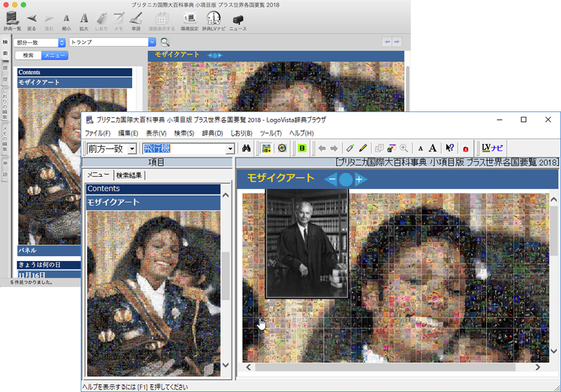
Task: Open 単語 word tool in Mac toolbar
Action: [x=136, y=21]
